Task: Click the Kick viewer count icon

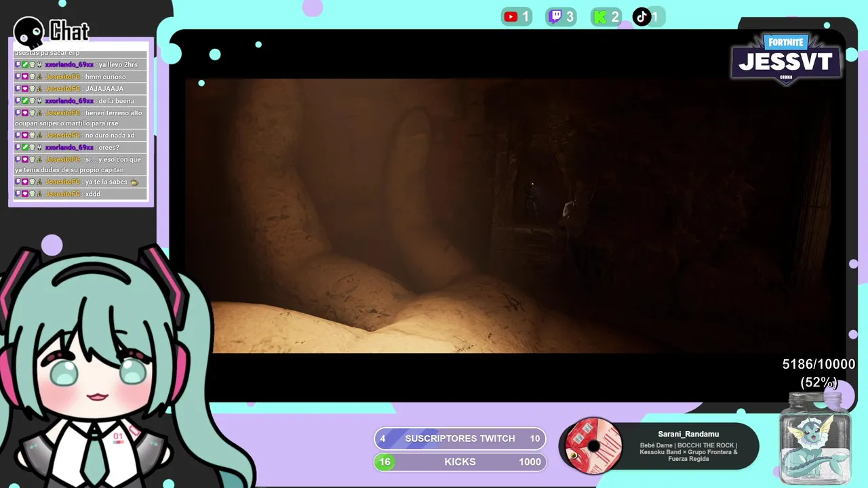Action: [x=600, y=17]
